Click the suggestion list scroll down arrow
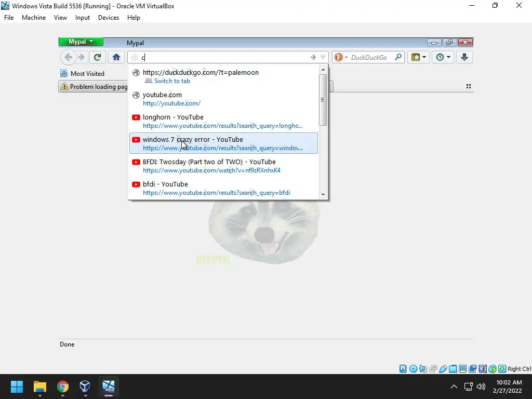The height and width of the screenshot is (399, 532). click(x=323, y=194)
